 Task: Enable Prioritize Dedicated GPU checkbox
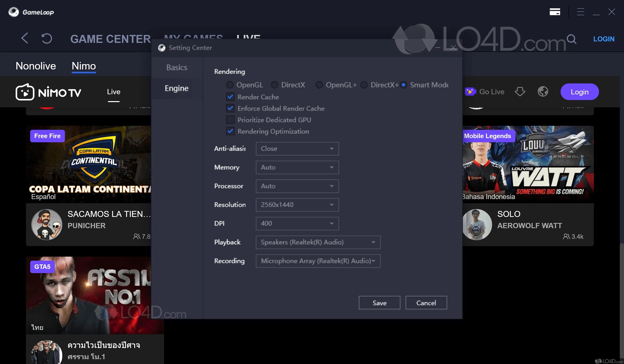pos(230,120)
